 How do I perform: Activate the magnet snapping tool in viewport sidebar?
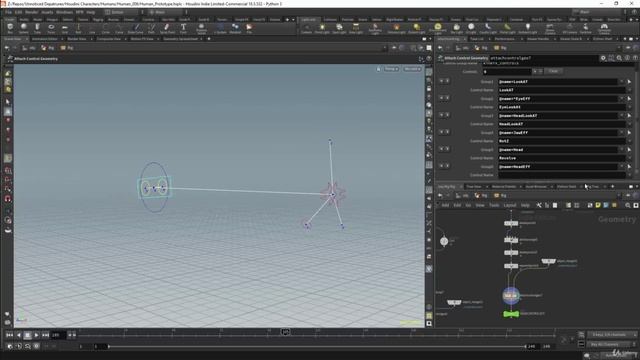(8, 199)
